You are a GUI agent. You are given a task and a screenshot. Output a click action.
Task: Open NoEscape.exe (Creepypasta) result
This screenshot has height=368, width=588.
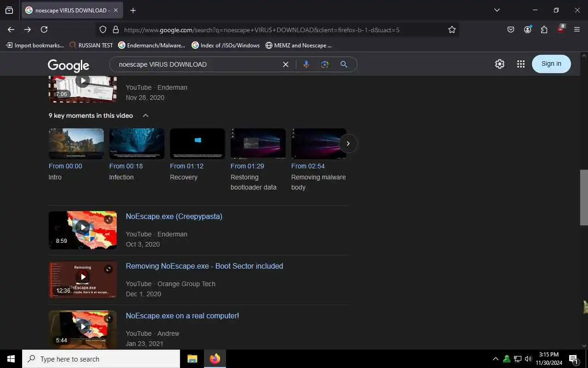coord(174,216)
